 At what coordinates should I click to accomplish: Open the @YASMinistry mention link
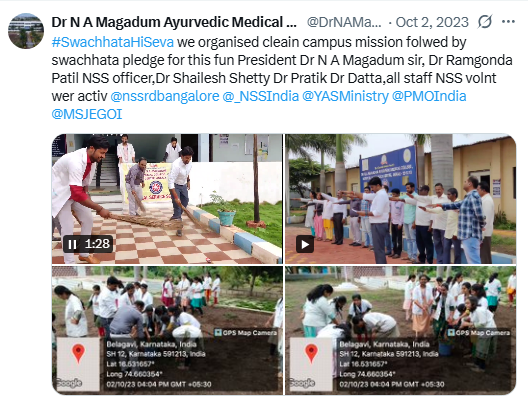click(x=345, y=96)
